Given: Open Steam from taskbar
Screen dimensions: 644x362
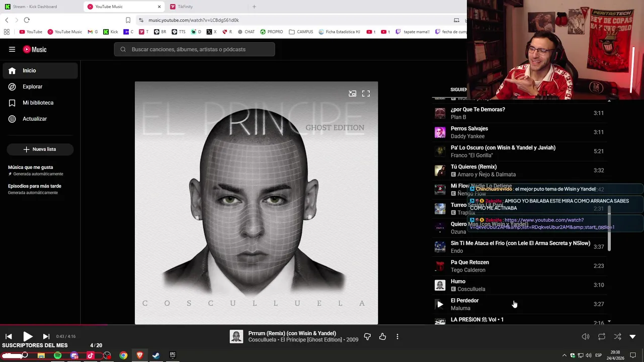Looking at the screenshot, I should (156, 355).
